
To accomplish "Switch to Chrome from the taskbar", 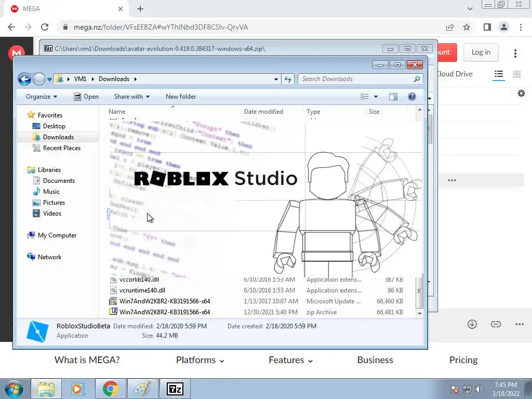I will (x=110, y=389).
